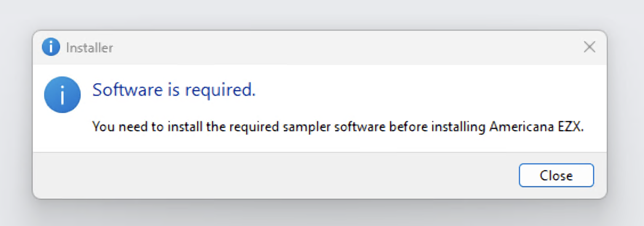
Task: Click the large blue information icon
Action: pyautogui.click(x=62, y=95)
